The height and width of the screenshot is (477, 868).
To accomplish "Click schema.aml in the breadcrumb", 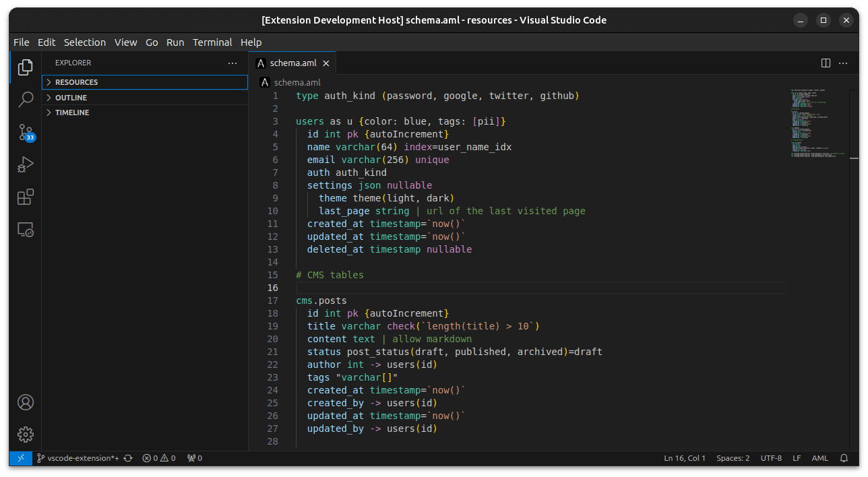I will [297, 82].
